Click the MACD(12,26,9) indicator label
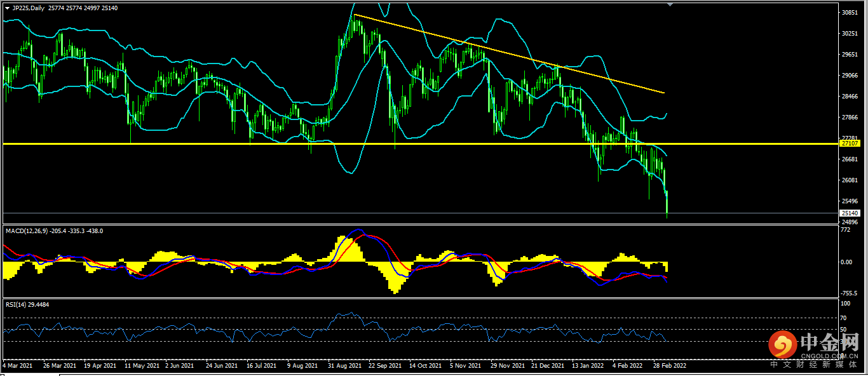The height and width of the screenshot is (376, 868). coord(28,231)
